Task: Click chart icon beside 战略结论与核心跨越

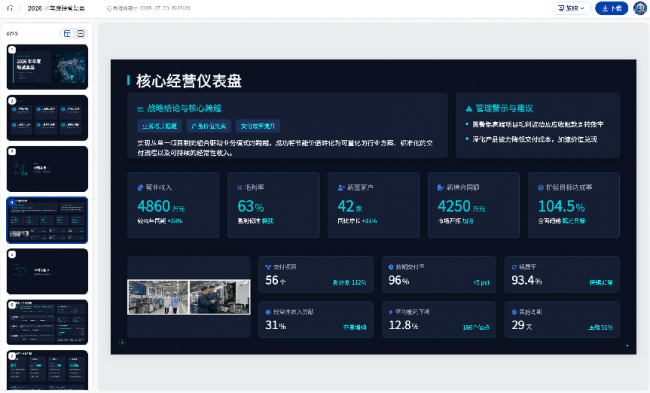Action: point(141,109)
